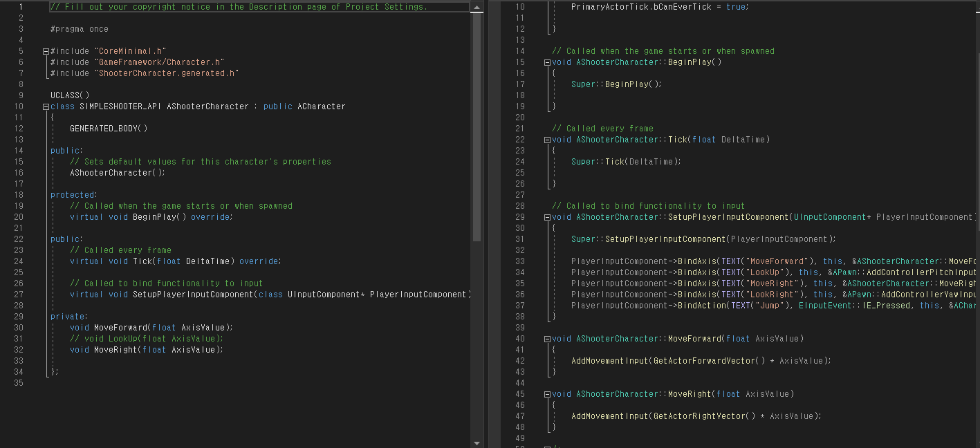The image size is (980, 448).
Task: Click 'virtual void Tick' declaration in header
Action: [x=176, y=261]
